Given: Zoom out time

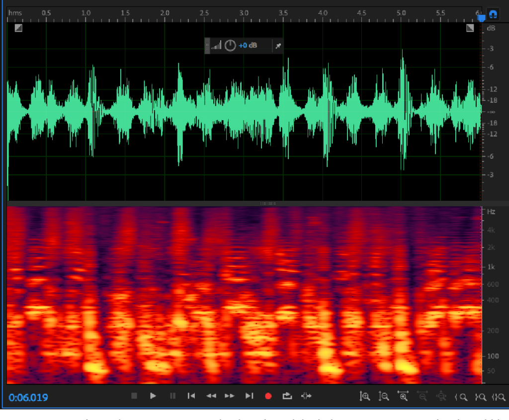Looking at the screenshot, I should 422,396.
